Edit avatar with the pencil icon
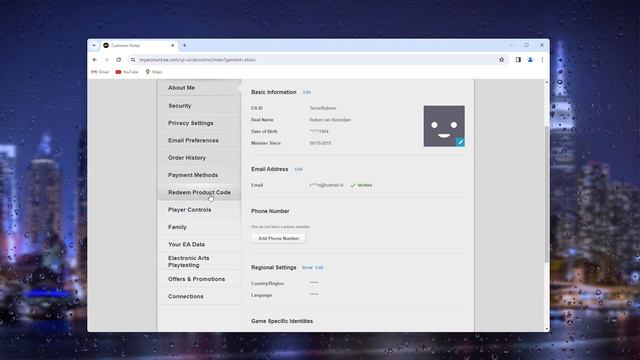The height and width of the screenshot is (360, 640). 460,142
